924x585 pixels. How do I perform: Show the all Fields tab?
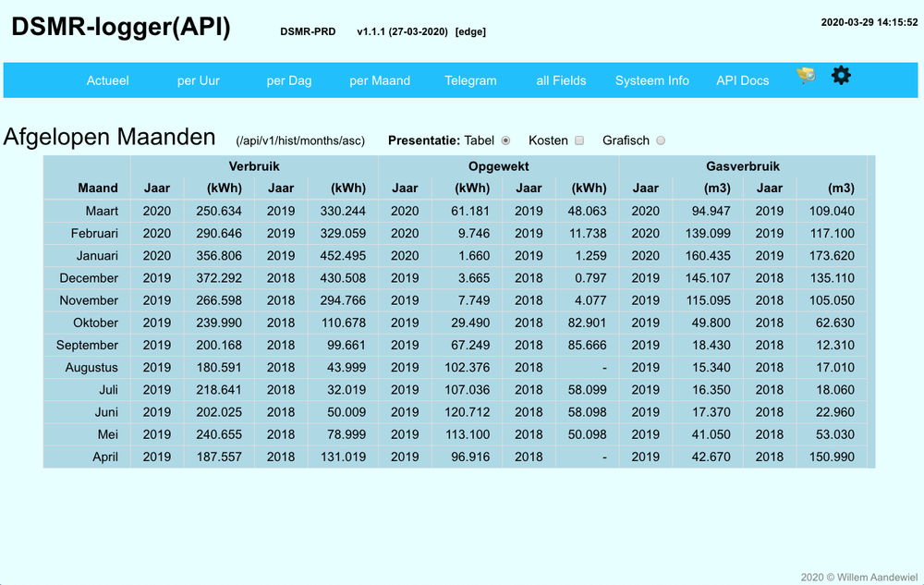[x=561, y=80]
